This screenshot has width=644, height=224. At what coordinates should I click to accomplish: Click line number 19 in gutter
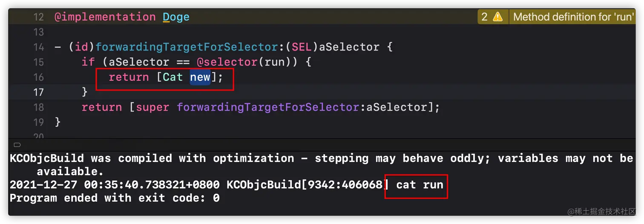(38, 122)
